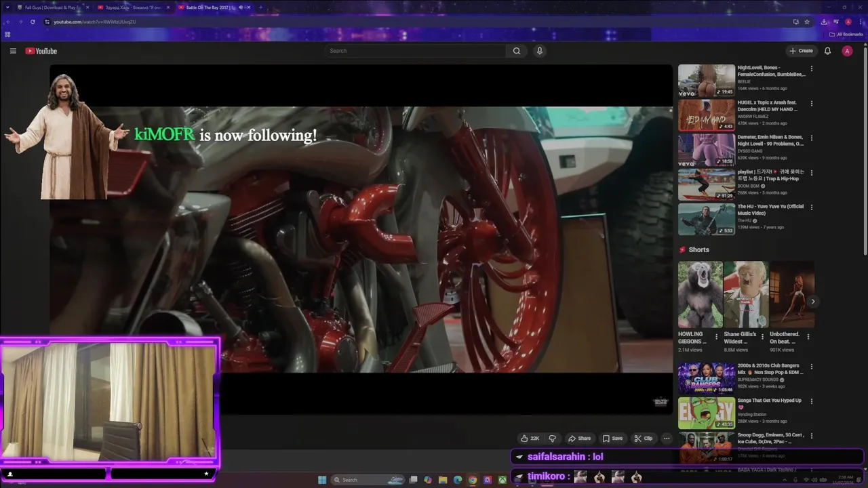The height and width of the screenshot is (488, 868).
Task: Go back with the browser arrow
Action: 7,22
